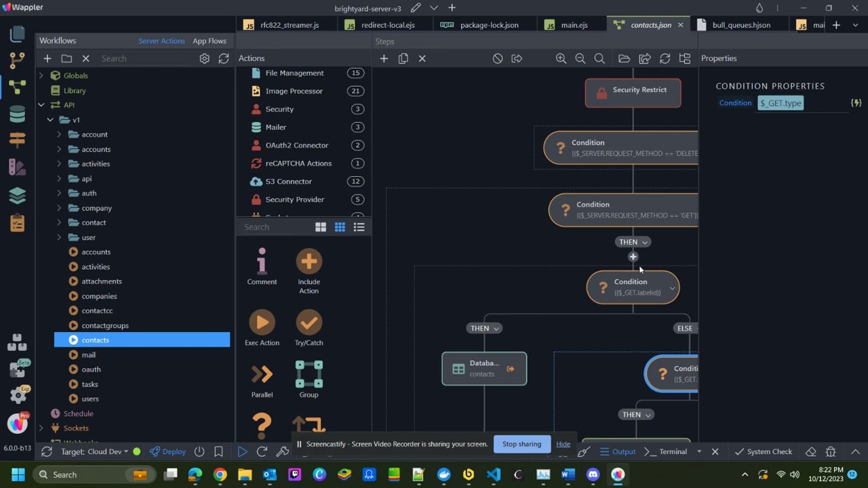Open Chrome from the taskbar
Image resolution: width=868 pixels, height=488 pixels.
(x=220, y=474)
